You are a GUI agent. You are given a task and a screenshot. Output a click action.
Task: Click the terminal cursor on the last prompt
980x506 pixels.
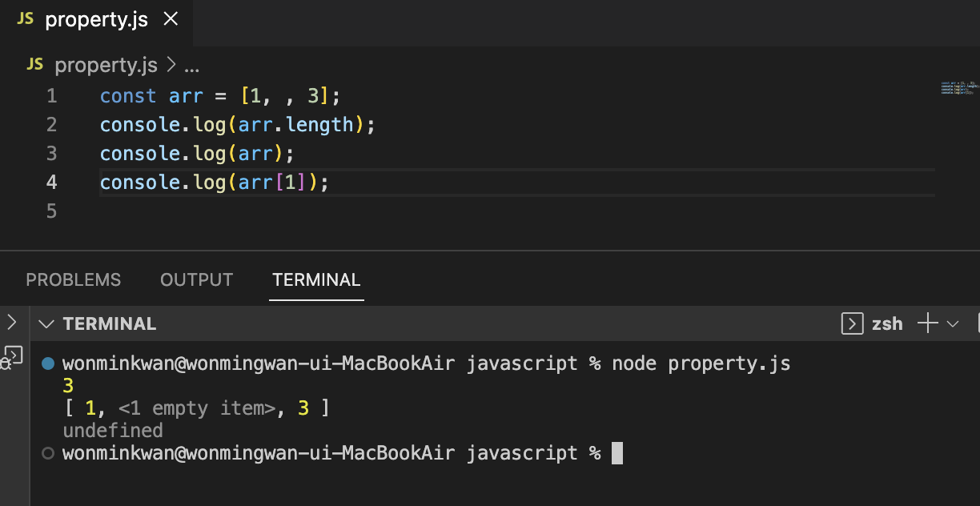617,453
